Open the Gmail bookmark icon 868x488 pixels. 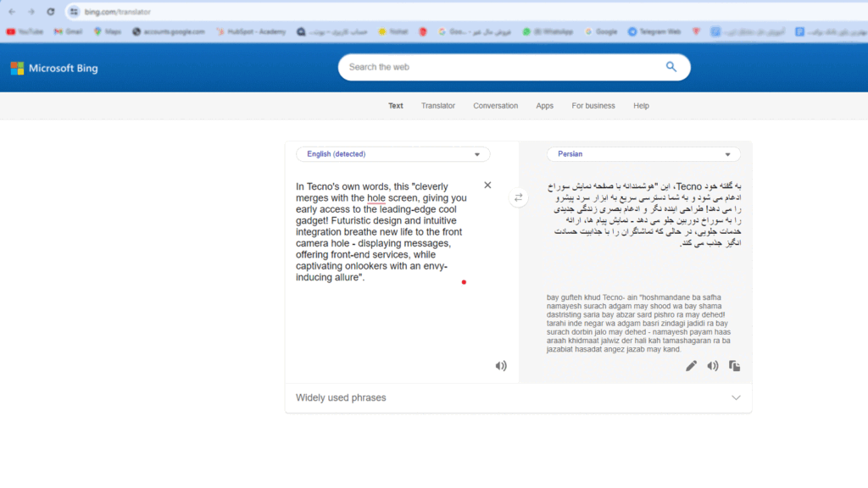[59, 30]
